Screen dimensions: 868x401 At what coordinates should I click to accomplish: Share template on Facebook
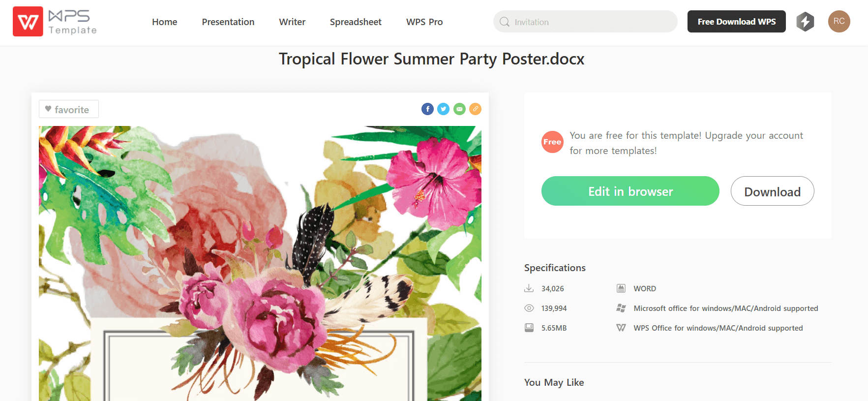pyautogui.click(x=427, y=109)
